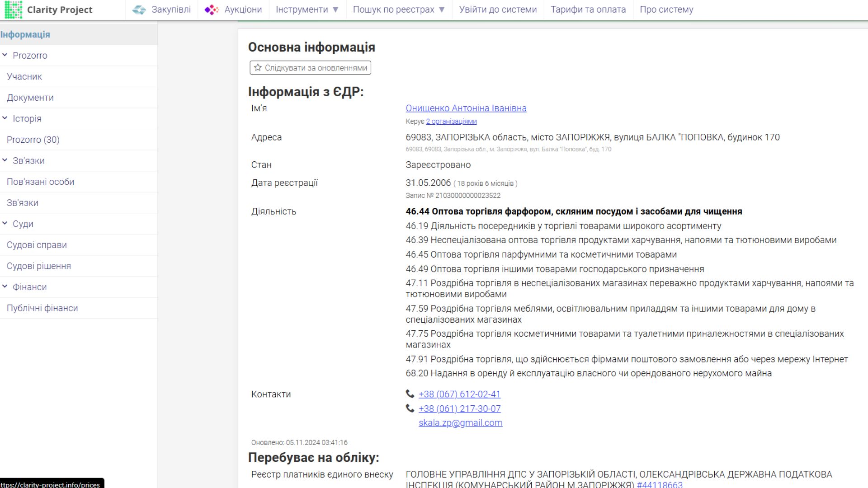Click phone icon beside +38 (061) 217-30-07
The height and width of the screenshot is (488, 868).
[x=409, y=408]
